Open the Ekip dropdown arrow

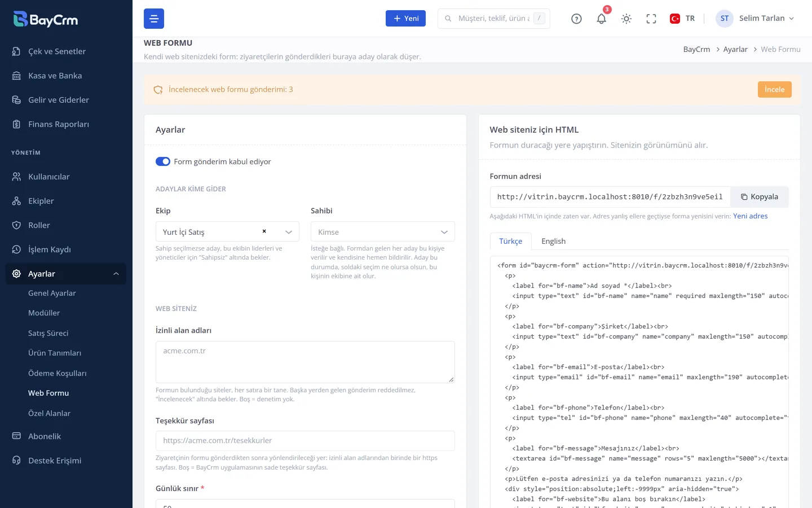click(289, 232)
